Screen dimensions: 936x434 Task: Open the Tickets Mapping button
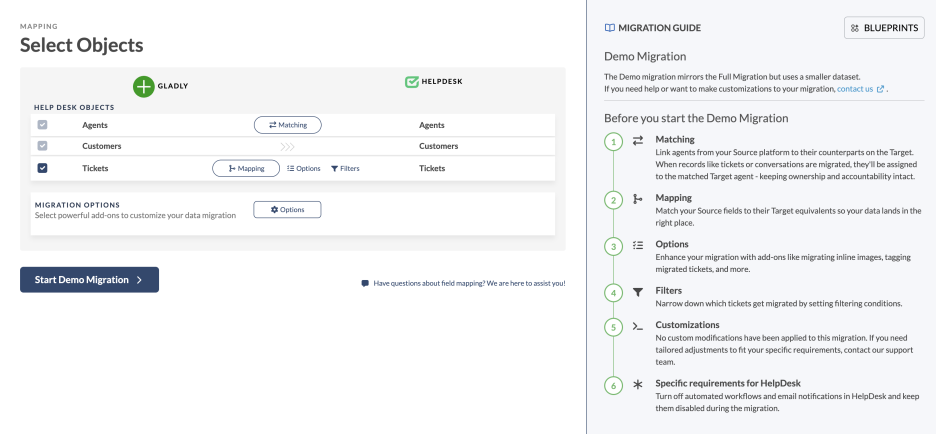246,168
